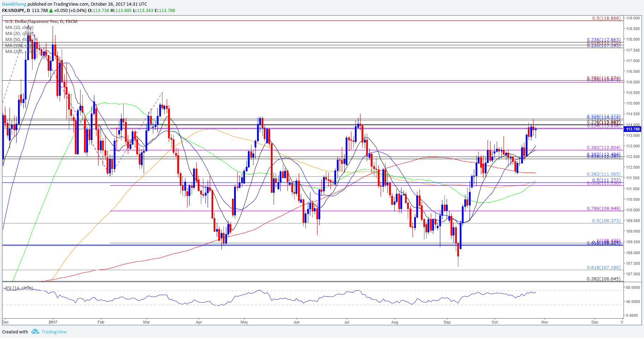Screen dimensions: 644x338
Task: Click the 110.000 price axis value
Action: click(633, 210)
